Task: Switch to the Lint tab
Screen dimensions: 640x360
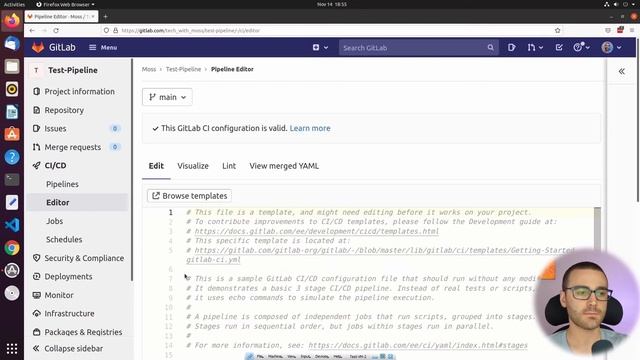Action: coord(229,166)
